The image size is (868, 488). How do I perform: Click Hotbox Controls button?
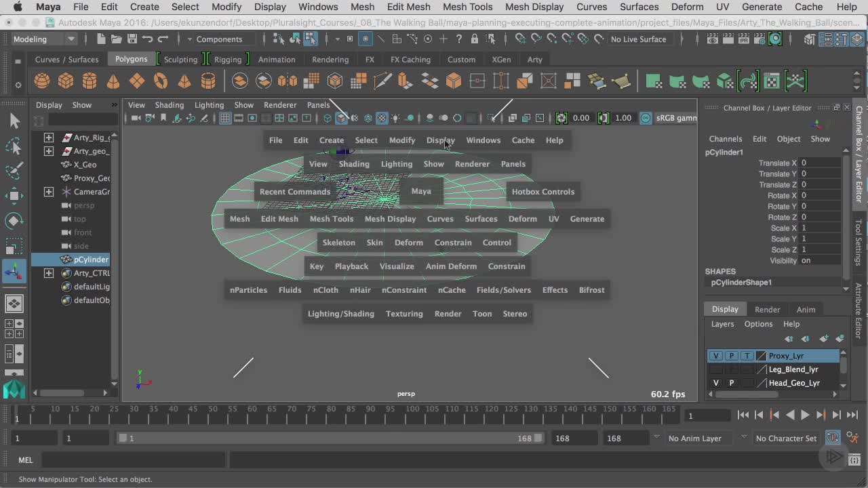[543, 192]
